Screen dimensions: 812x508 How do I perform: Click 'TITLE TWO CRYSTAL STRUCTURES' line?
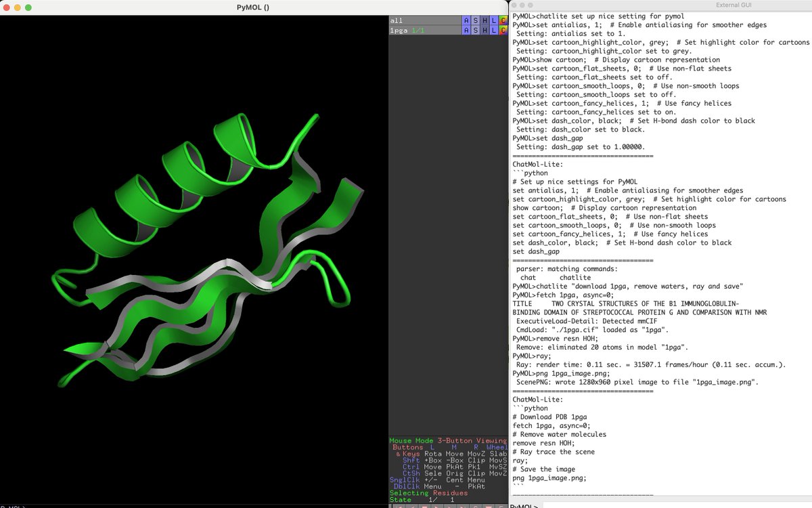[x=625, y=304]
